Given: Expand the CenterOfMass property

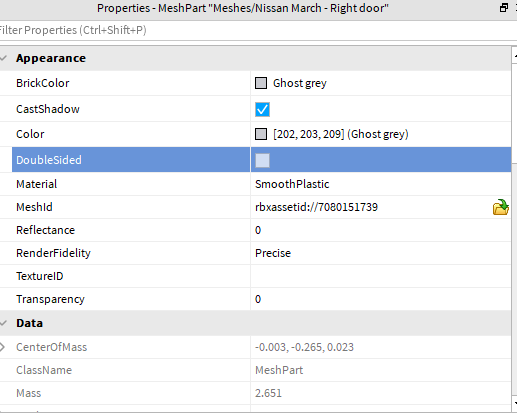Looking at the screenshot, I should click(3, 347).
